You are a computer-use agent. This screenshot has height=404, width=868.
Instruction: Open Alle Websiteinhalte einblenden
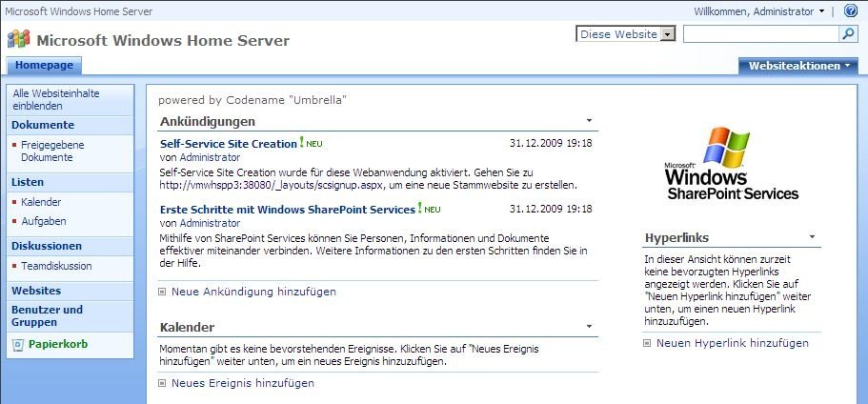point(56,100)
